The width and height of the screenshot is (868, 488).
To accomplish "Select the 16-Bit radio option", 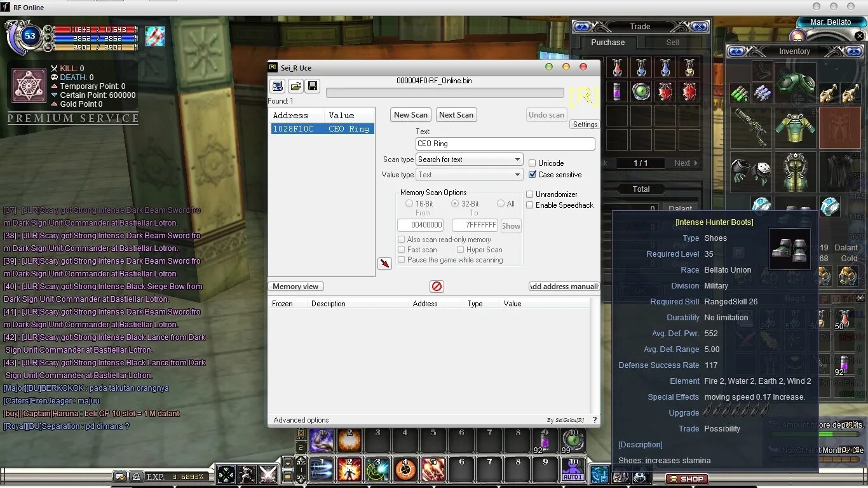I will point(409,204).
